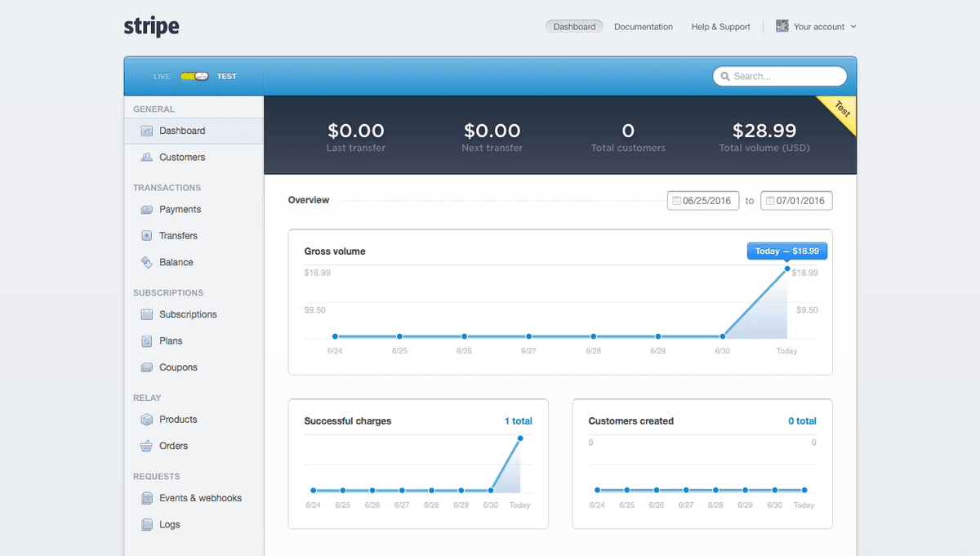Click the Today point on Gross volume chart
Image resolution: width=980 pixels, height=556 pixels.
[x=787, y=269]
